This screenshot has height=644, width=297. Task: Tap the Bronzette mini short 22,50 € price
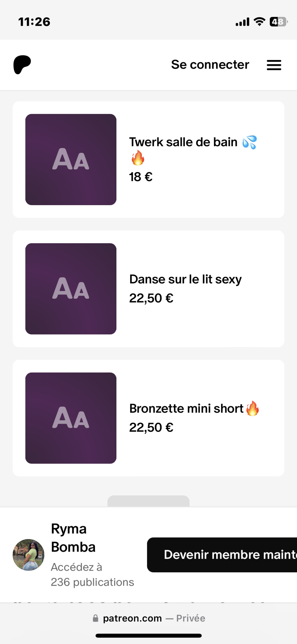pos(151,427)
